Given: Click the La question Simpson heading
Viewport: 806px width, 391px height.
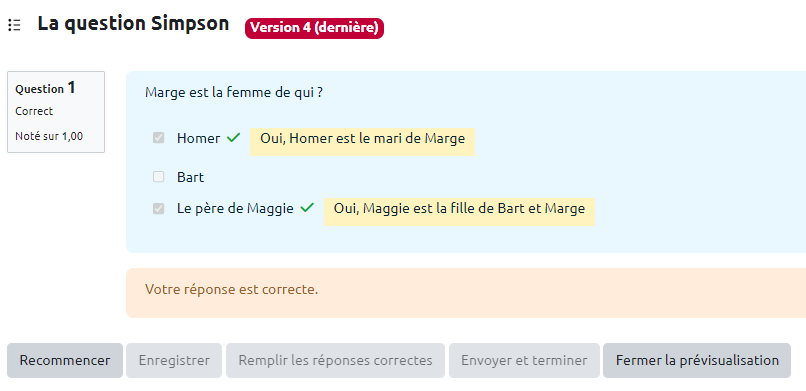Looking at the screenshot, I should pos(133,24).
